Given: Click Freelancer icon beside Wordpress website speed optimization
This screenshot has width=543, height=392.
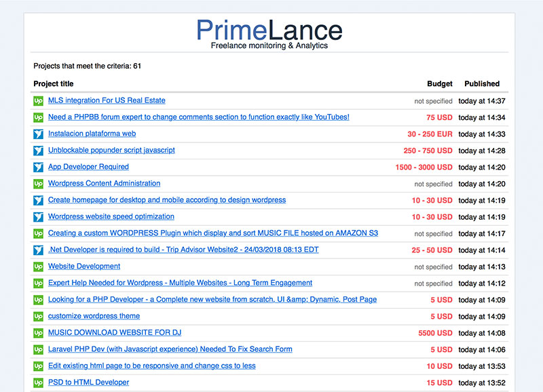Looking at the screenshot, I should [38, 217].
